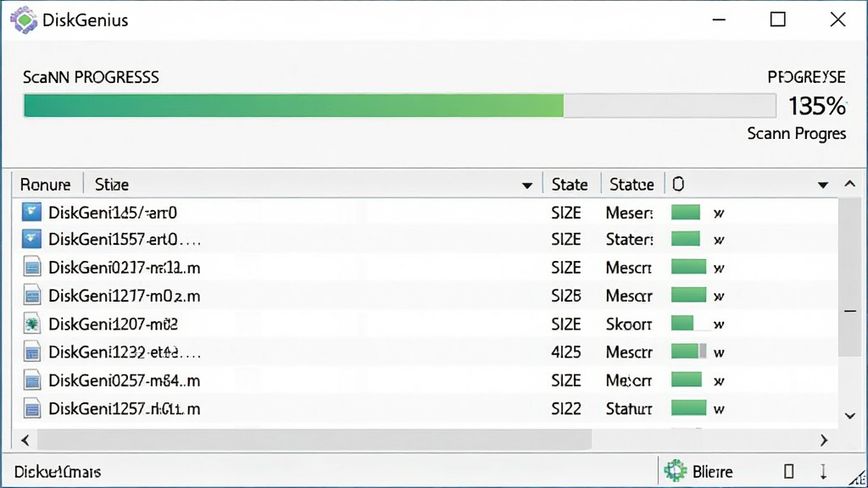Screen dimensions: 868x488
Task: Select the row DiskGeni0257-m84.m
Action: coord(426,380)
